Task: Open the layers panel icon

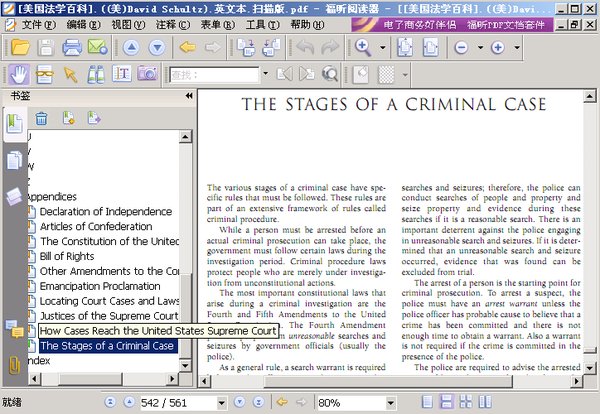Action: [14, 196]
